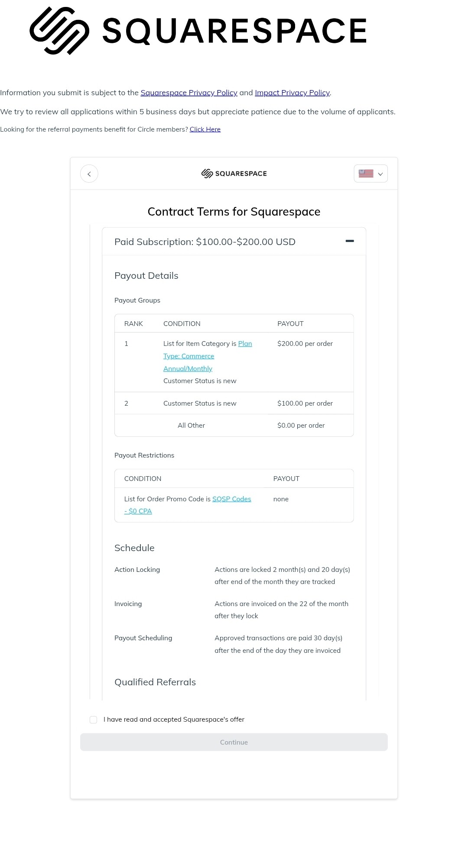Click the Payout Details section heading
The width and height of the screenshot is (468, 868).
click(x=146, y=276)
